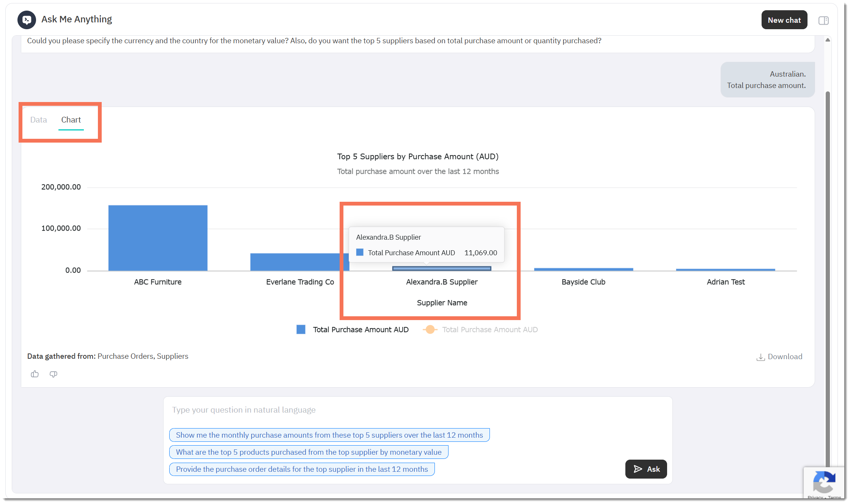Switch to the Chart tab

[x=71, y=120]
